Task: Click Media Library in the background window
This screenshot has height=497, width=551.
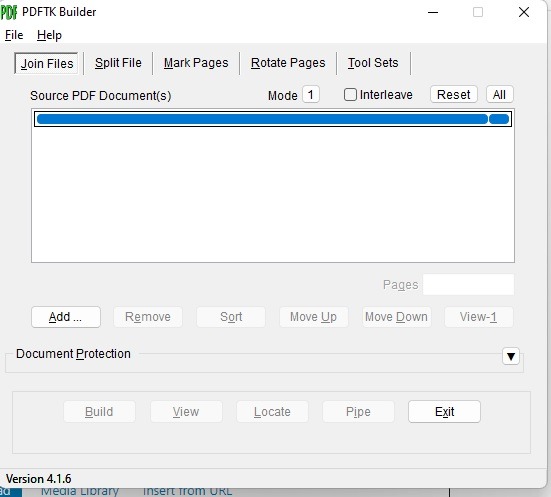Action: (x=79, y=491)
